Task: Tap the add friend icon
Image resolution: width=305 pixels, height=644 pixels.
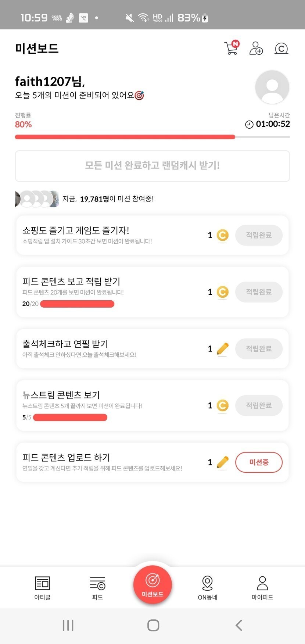Action: 256,48
